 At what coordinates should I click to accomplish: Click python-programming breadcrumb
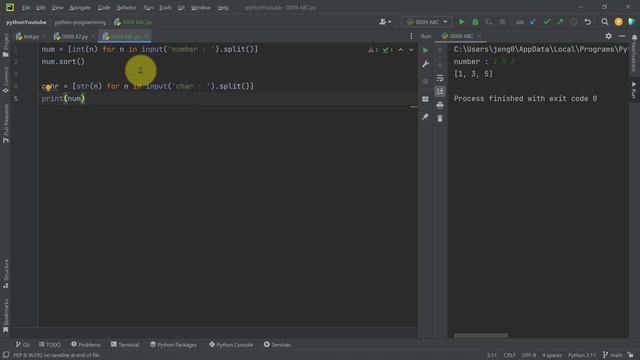point(80,22)
